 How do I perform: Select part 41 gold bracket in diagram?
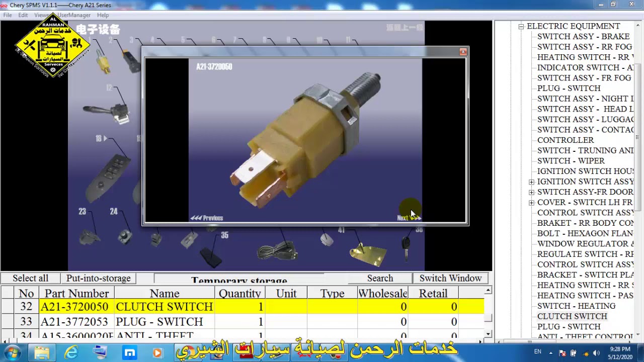[x=368, y=254]
